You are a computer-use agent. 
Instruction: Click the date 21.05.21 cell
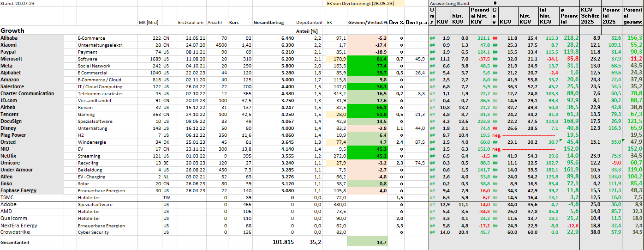pyautogui.click(x=191, y=38)
